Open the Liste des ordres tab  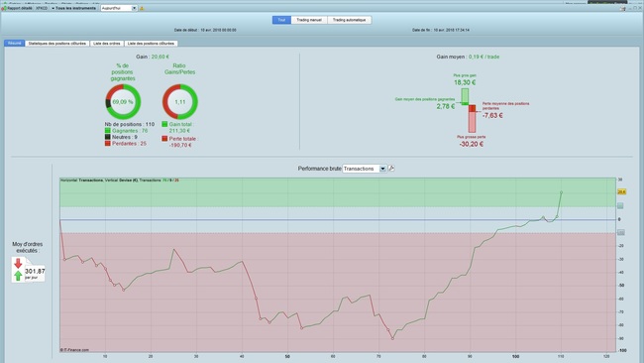pos(107,44)
